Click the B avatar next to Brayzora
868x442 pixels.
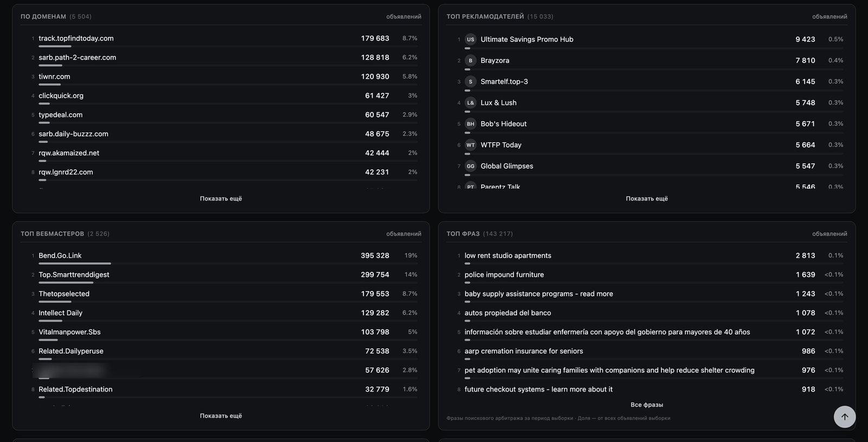470,60
